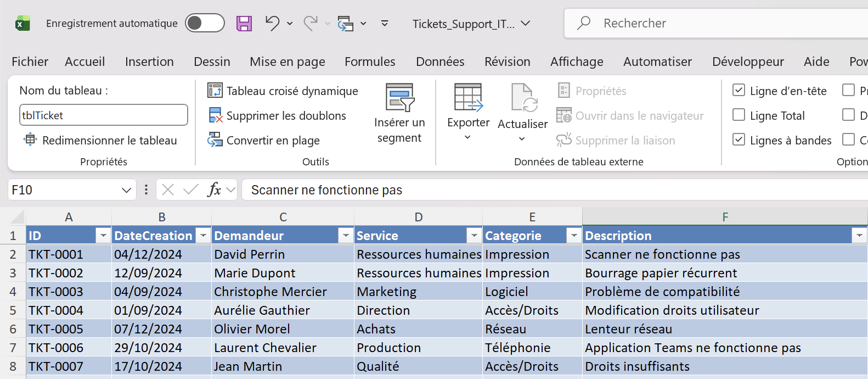Screen dimensions: 868x379
Task: Expand the Name Box dropdown arrow
Action: click(x=126, y=190)
